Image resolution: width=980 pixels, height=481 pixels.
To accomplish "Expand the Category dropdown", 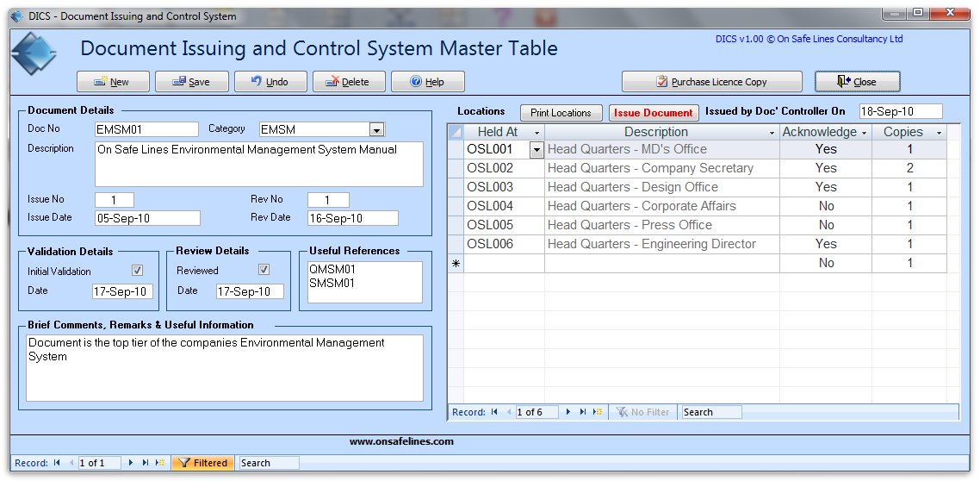I will point(376,129).
